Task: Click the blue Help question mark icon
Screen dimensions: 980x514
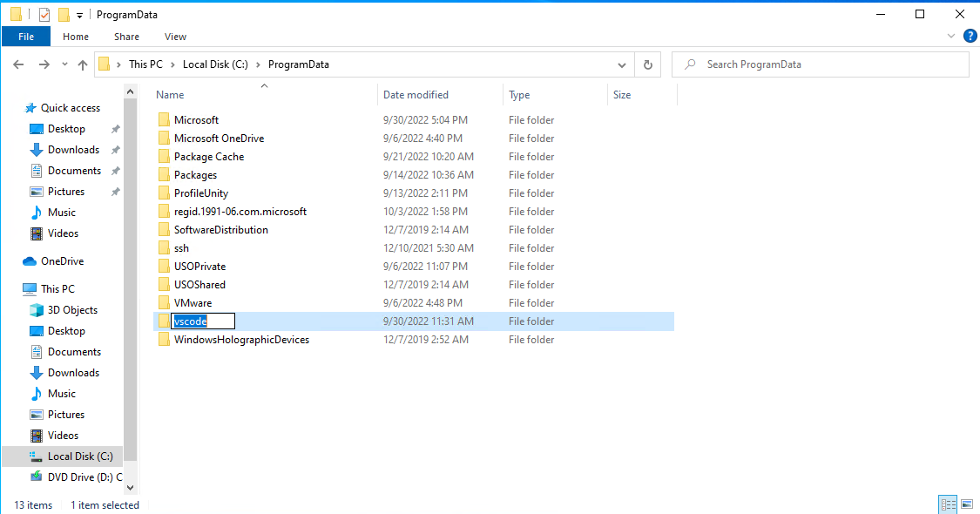Action: 970,36
